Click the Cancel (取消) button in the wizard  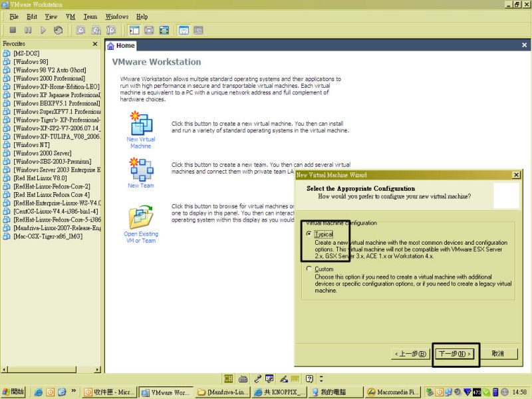point(498,354)
